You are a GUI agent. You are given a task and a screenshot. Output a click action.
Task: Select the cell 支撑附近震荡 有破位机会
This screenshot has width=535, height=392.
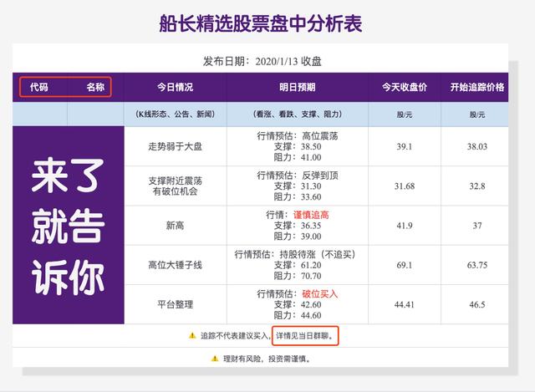(x=175, y=186)
